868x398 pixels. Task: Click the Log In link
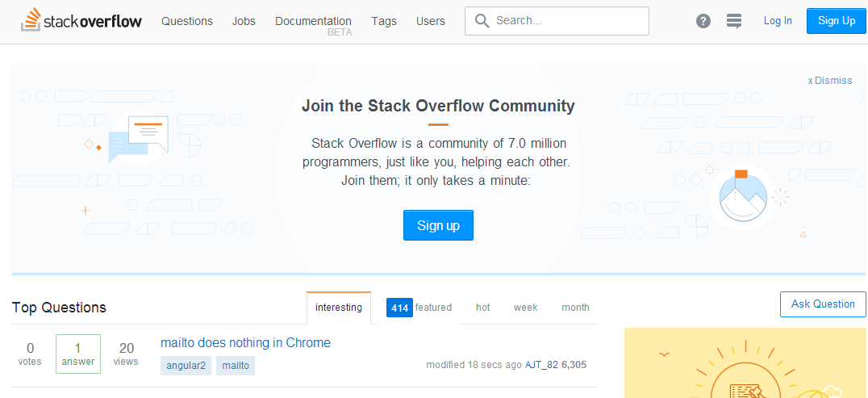(x=778, y=21)
